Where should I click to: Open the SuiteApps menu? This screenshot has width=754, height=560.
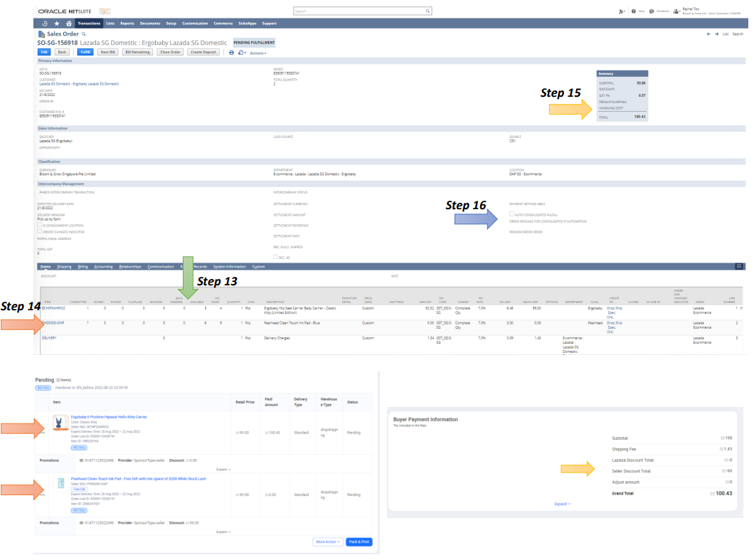coord(247,23)
